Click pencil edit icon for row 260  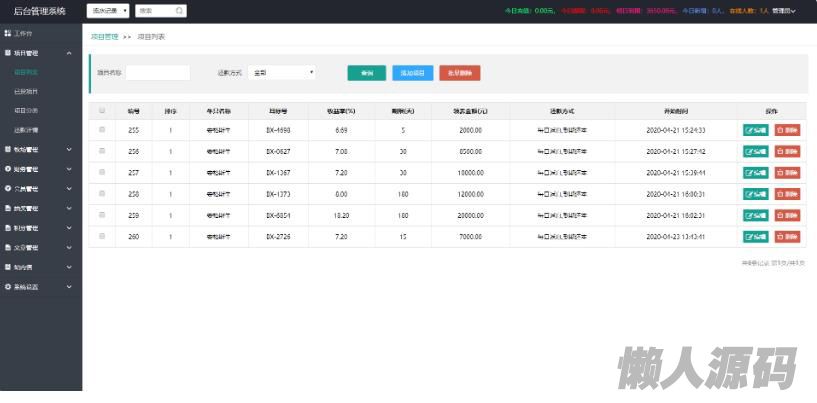[750, 237]
